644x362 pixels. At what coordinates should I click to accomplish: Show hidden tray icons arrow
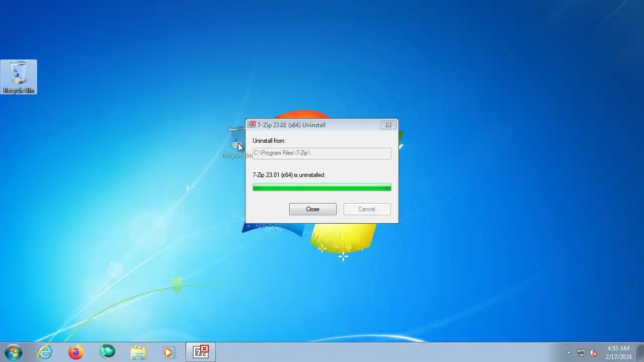tap(569, 352)
